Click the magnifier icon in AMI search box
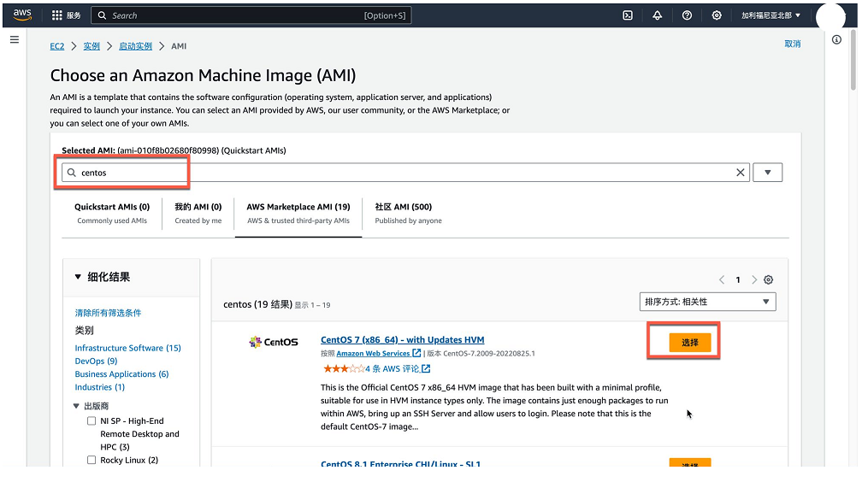Screen dimensions: 868x482 [x=72, y=173]
